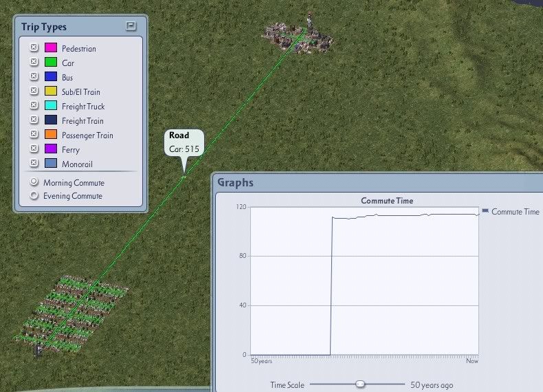The image size is (543, 392).
Task: Toggle the Monorail trip type checkbox
Action: (34, 163)
